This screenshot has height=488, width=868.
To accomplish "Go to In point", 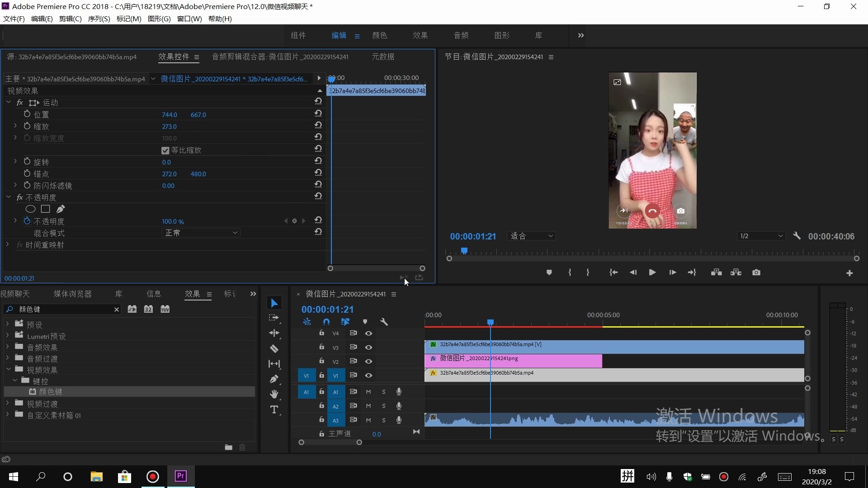I will coord(613,272).
